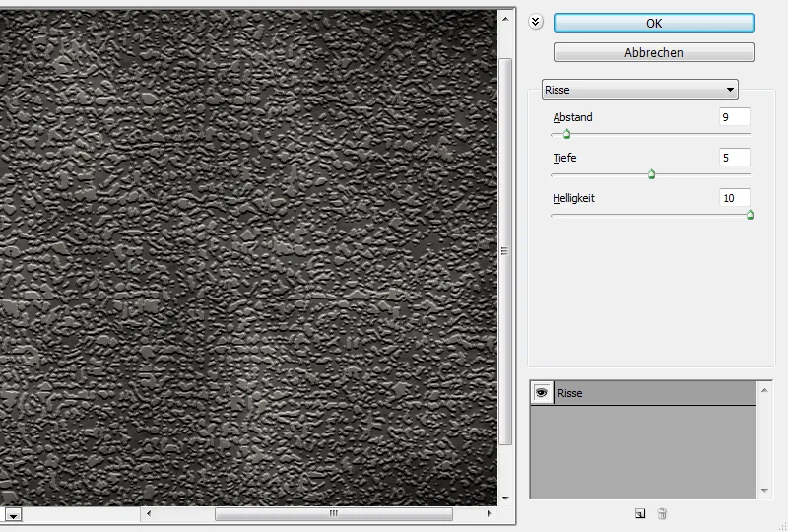788x532 pixels.
Task: Click the delete effect layer trash icon
Action: (662, 513)
